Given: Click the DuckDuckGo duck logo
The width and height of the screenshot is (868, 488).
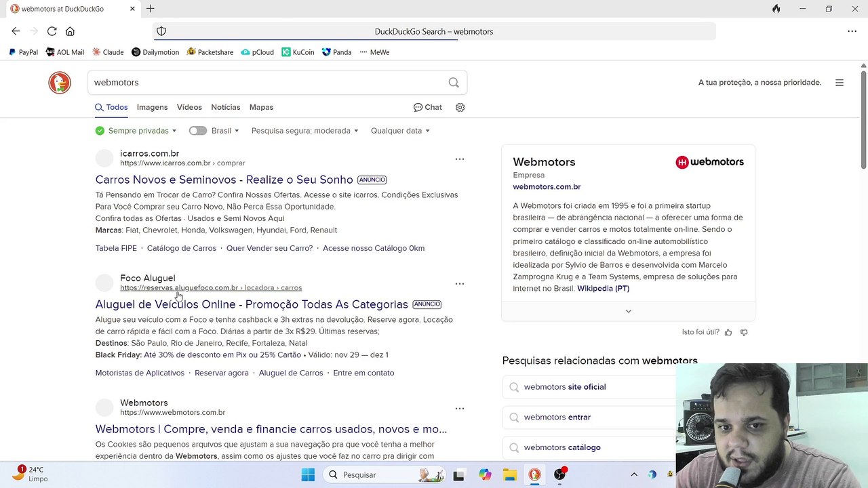Looking at the screenshot, I should [x=60, y=83].
